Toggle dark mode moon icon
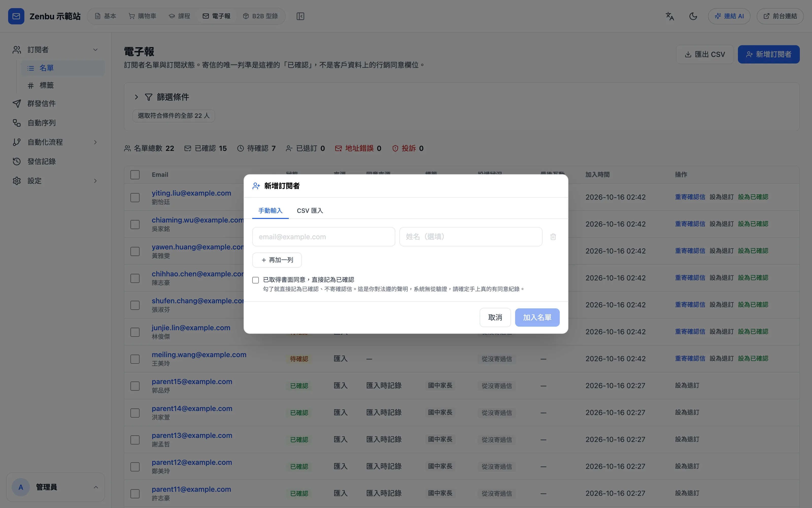The image size is (812, 508). pos(693,16)
